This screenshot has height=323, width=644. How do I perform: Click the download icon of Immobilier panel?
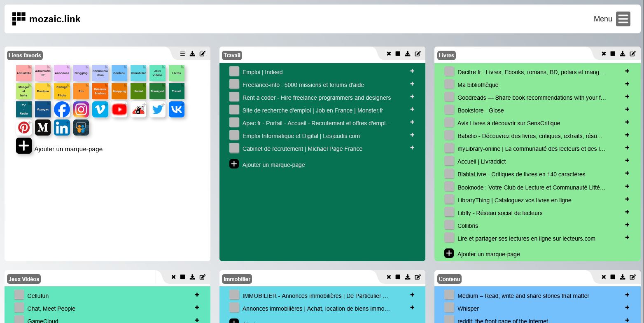coord(408,277)
